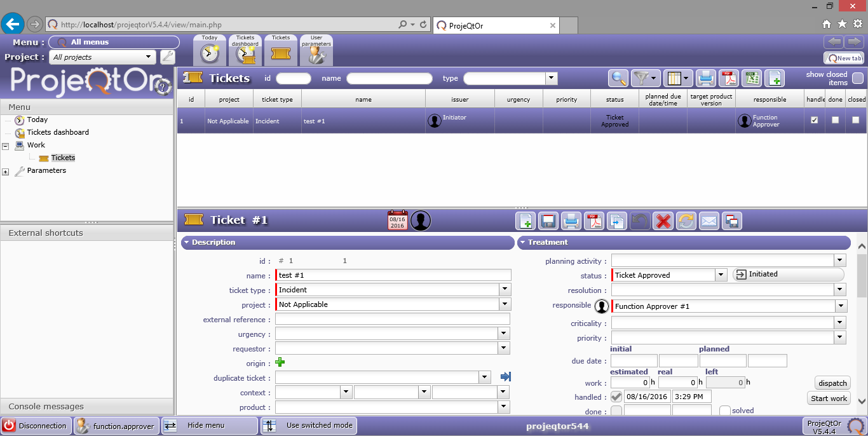Refresh the ticket detail
The height and width of the screenshot is (436, 868).
686,221
